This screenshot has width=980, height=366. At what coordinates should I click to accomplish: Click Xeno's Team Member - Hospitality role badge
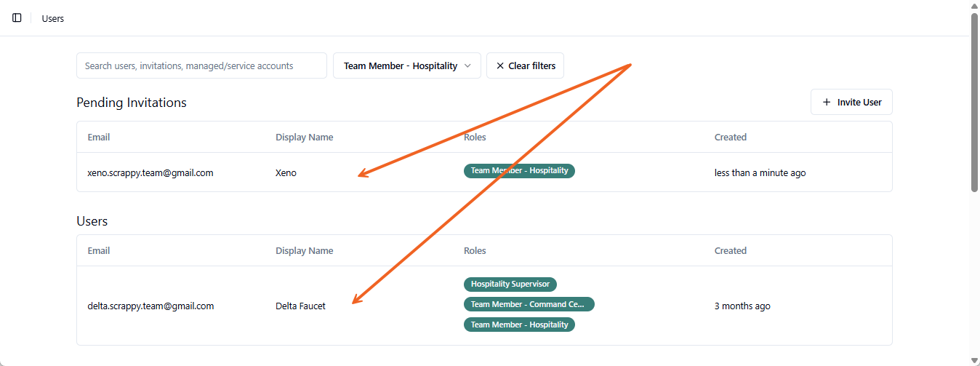coord(519,171)
